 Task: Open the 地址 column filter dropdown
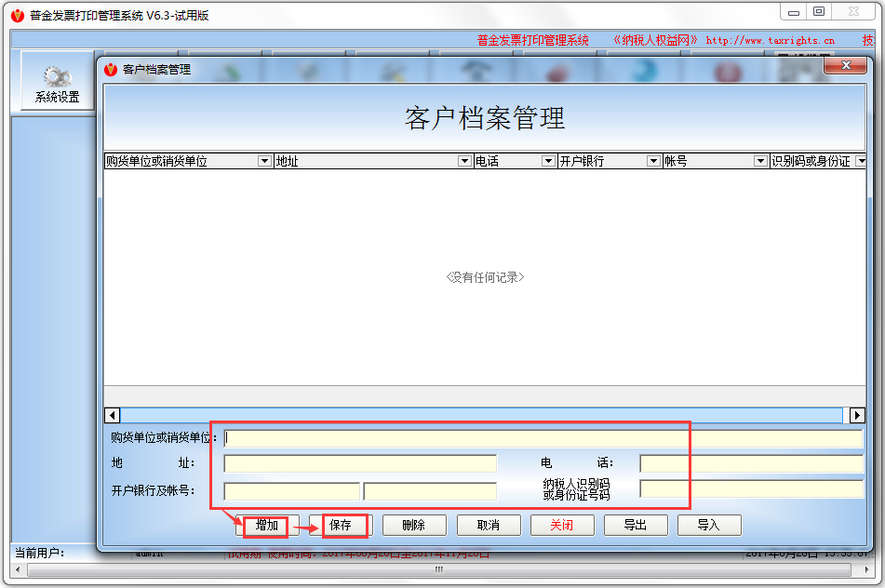(463, 160)
